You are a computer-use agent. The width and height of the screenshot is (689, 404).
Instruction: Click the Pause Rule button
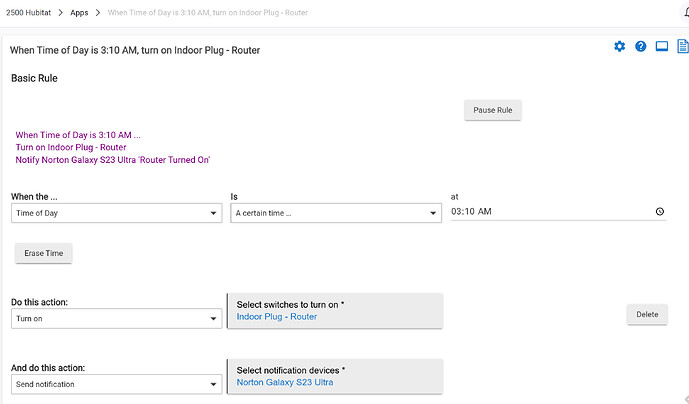[x=493, y=110]
